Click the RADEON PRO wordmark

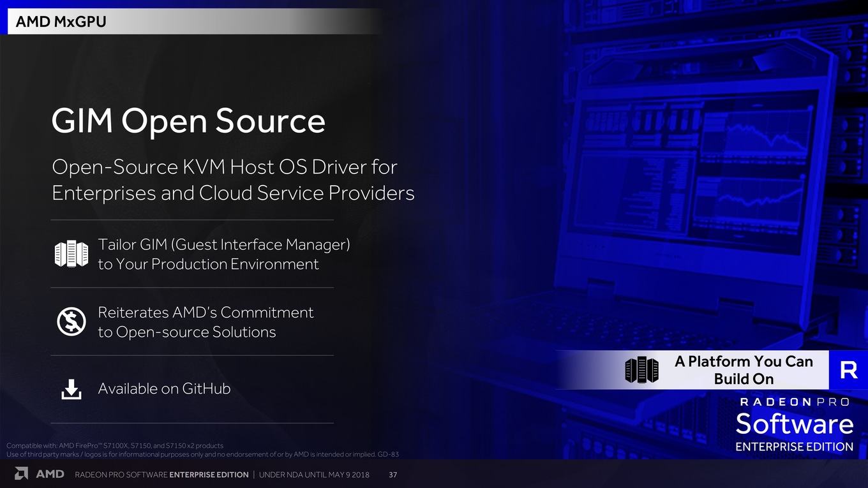point(795,402)
